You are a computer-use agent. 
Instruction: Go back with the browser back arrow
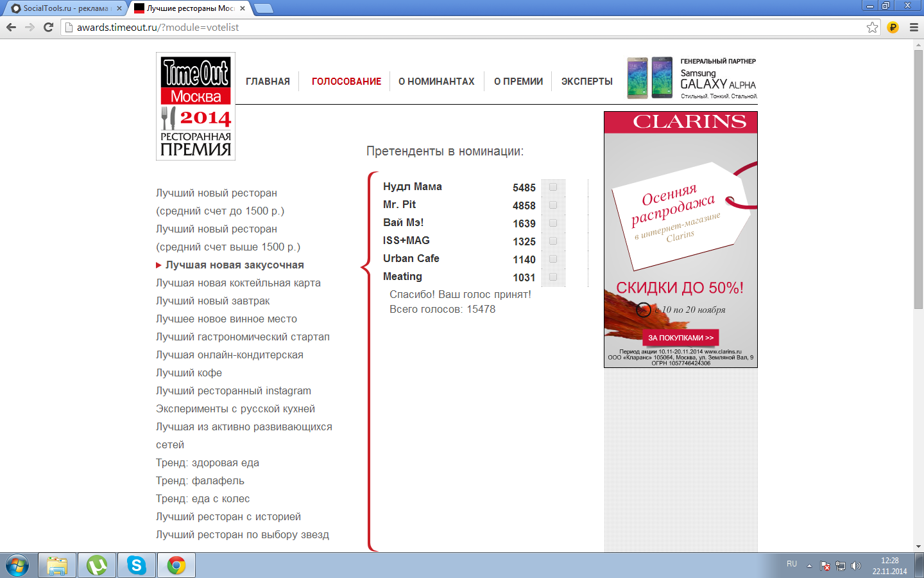tap(11, 27)
